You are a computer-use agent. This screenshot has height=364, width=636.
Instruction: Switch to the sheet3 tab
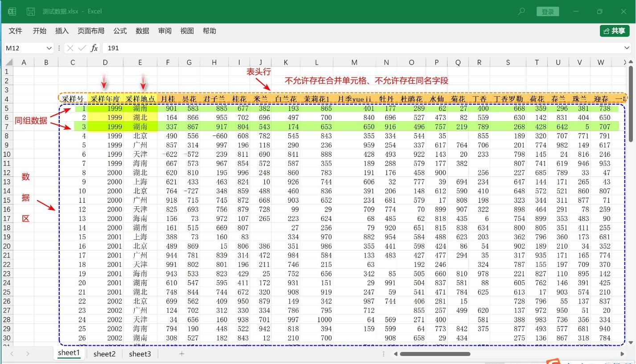140,354
